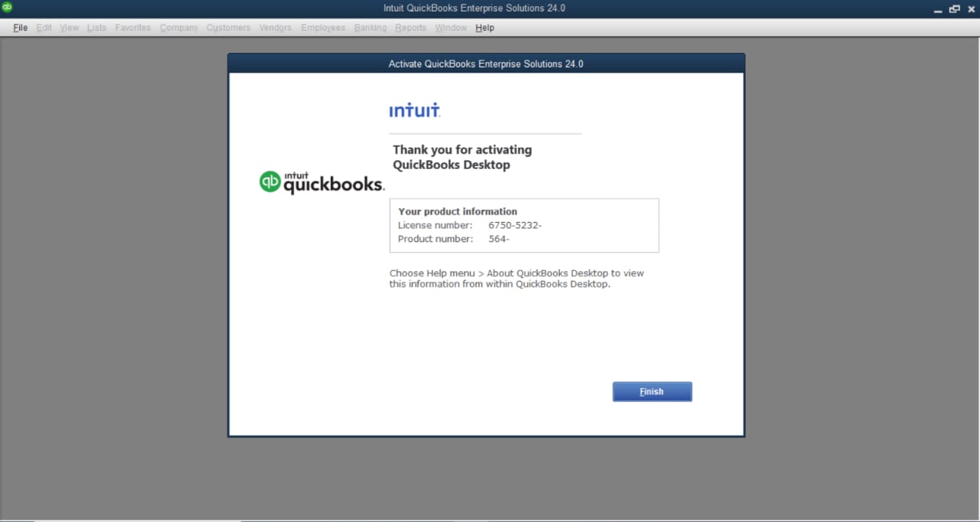Click the QuickBooks app icon in title bar
The image size is (980, 522).
click(8, 8)
